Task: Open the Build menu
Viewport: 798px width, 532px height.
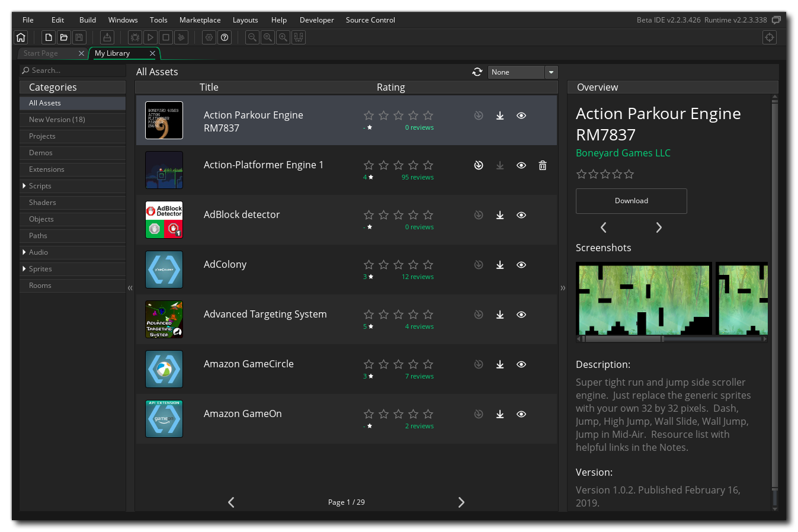Action: (x=88, y=20)
